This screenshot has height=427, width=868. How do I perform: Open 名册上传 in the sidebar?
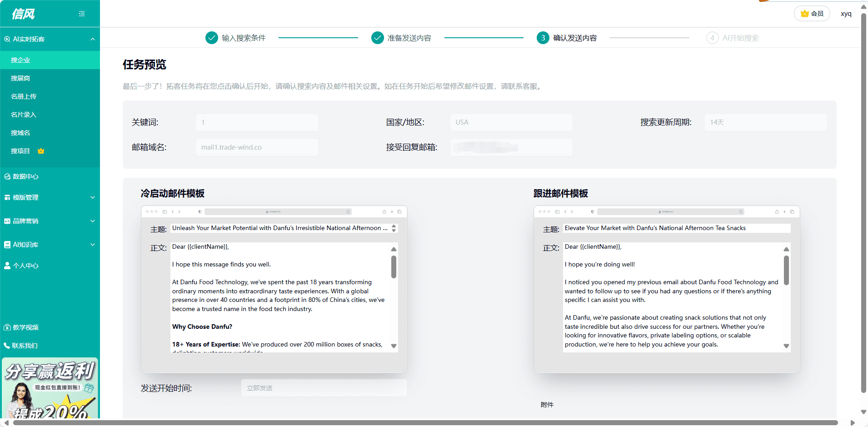coord(50,96)
